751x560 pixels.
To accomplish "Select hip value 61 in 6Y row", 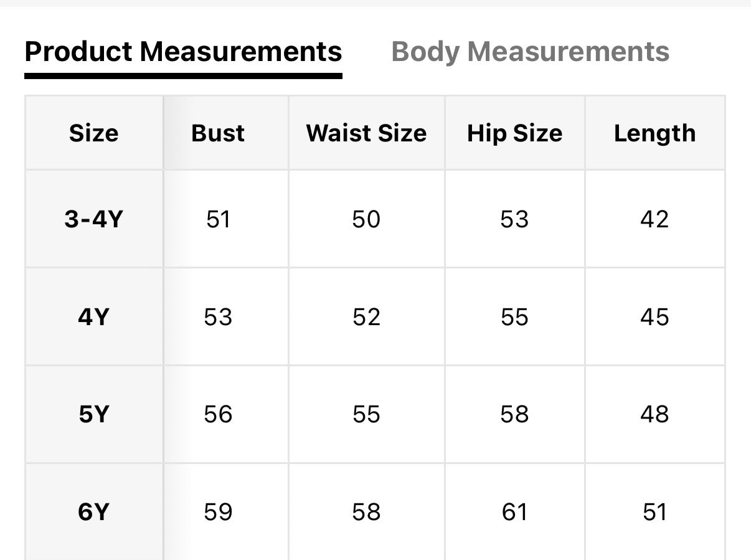I will (x=514, y=512).
